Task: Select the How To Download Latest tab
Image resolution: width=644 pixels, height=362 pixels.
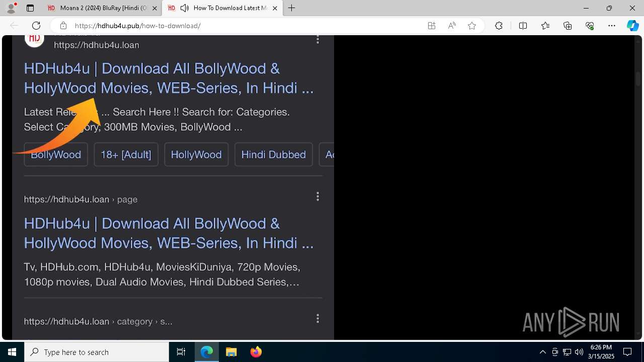Action: point(223,8)
